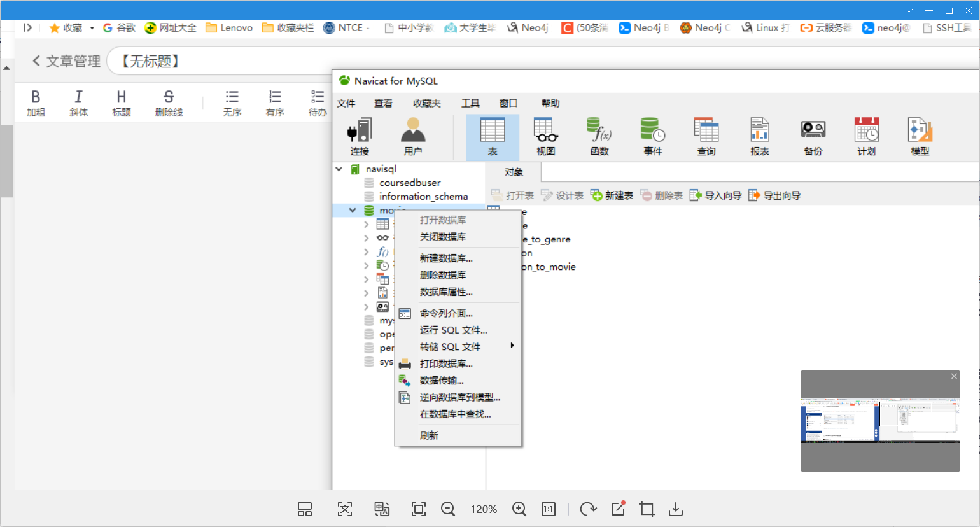
Task: Open the 计划 schedule icon
Action: [867, 137]
